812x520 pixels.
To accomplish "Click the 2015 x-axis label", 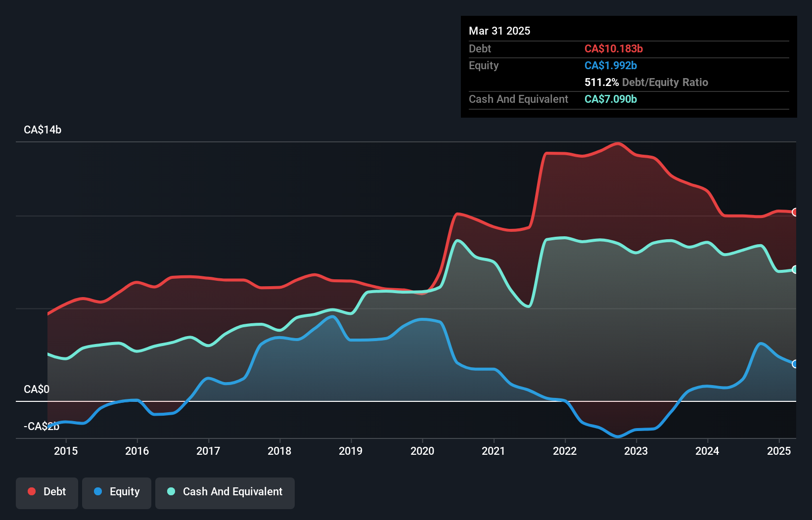I will pyautogui.click(x=66, y=451).
